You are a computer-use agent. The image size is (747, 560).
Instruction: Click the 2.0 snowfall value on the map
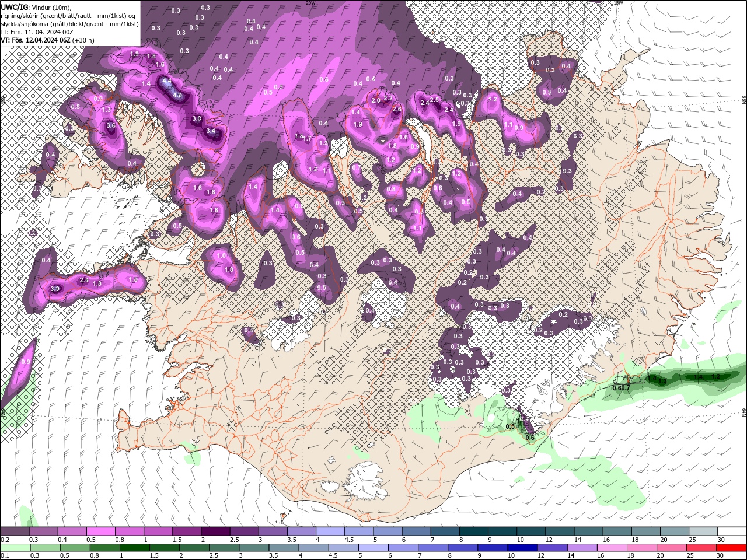(x=376, y=100)
